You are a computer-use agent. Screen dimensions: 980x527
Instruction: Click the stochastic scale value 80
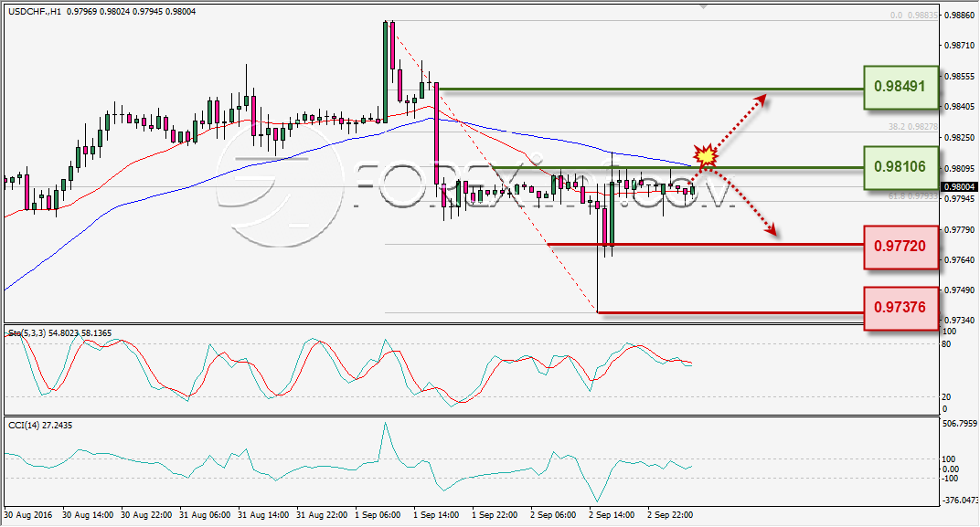946,344
